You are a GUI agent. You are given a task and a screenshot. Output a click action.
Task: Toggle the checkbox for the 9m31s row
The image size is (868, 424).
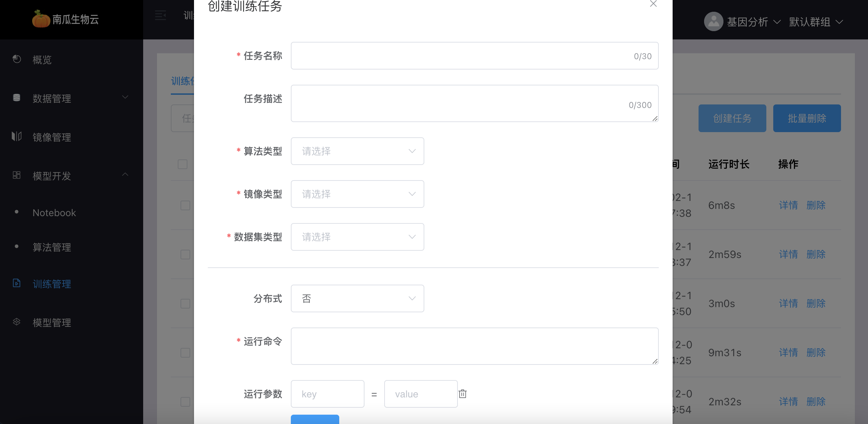pos(185,353)
